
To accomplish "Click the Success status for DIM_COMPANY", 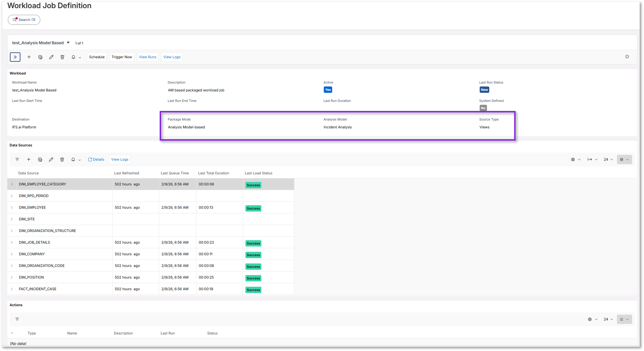I will (253, 255).
